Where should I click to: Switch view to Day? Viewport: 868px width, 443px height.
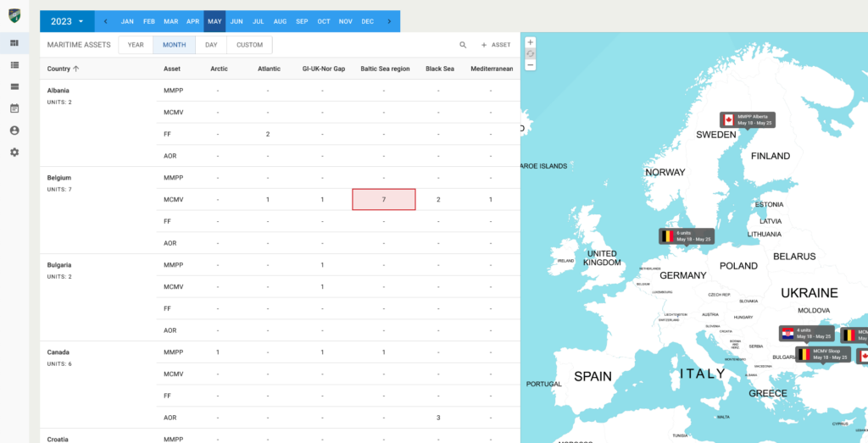pyautogui.click(x=211, y=45)
